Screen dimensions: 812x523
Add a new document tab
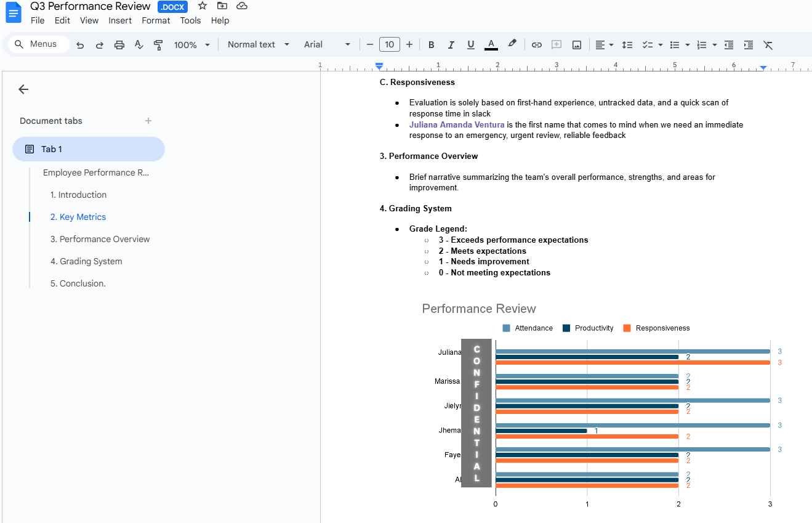click(x=148, y=121)
